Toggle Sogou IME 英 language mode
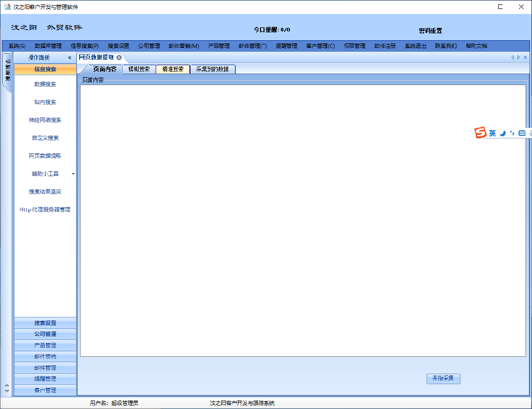532x409 pixels. point(492,133)
